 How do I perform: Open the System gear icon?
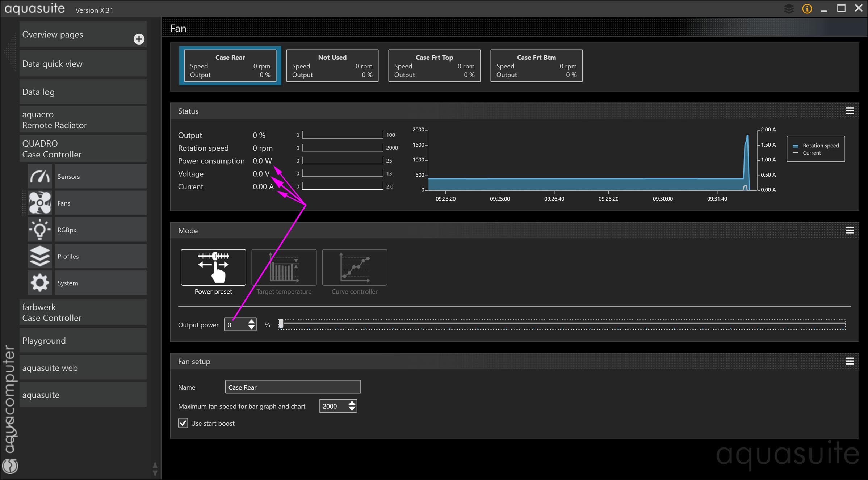click(40, 283)
